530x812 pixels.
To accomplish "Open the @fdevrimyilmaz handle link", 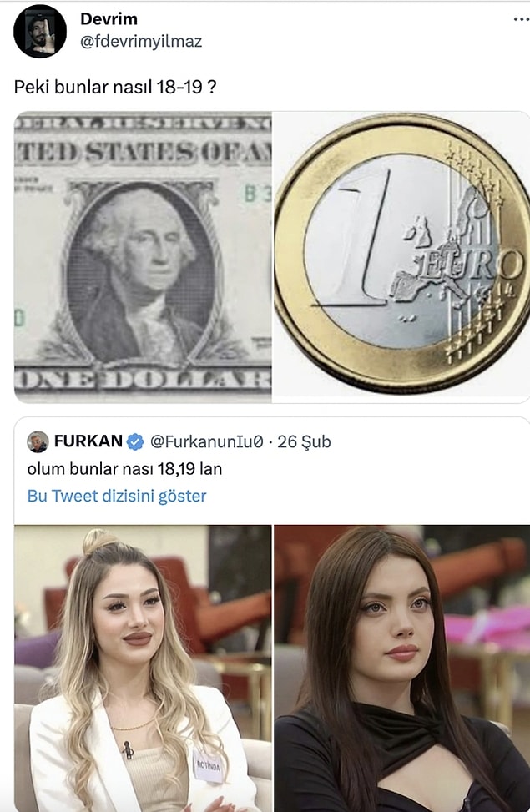I will tap(141, 42).
